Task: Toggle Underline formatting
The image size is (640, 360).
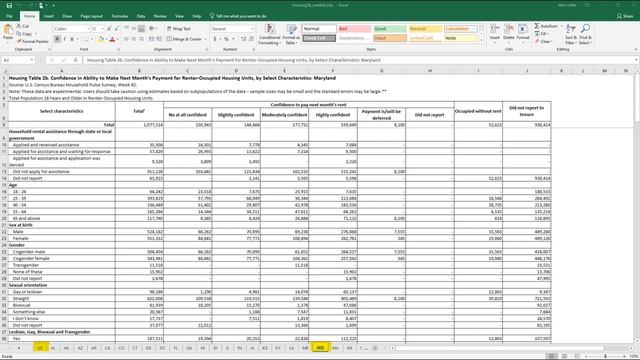Action: coord(72,39)
